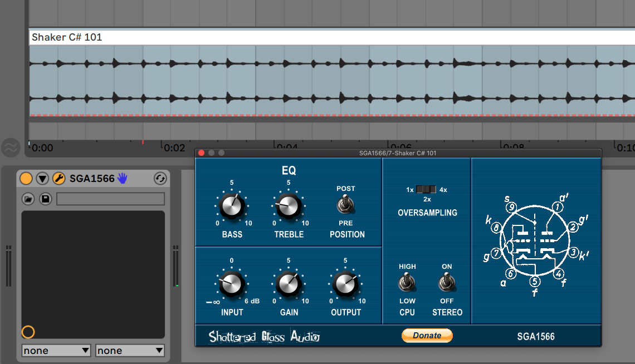The height and width of the screenshot is (364, 635).
Task: Fold the SGA1566 device with triangle button
Action: tap(42, 178)
